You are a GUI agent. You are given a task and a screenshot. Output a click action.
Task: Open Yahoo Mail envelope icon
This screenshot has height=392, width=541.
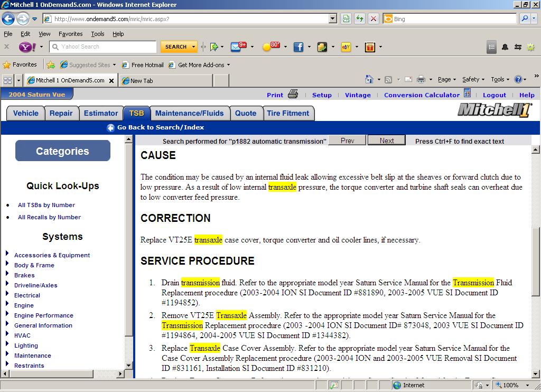click(x=238, y=46)
